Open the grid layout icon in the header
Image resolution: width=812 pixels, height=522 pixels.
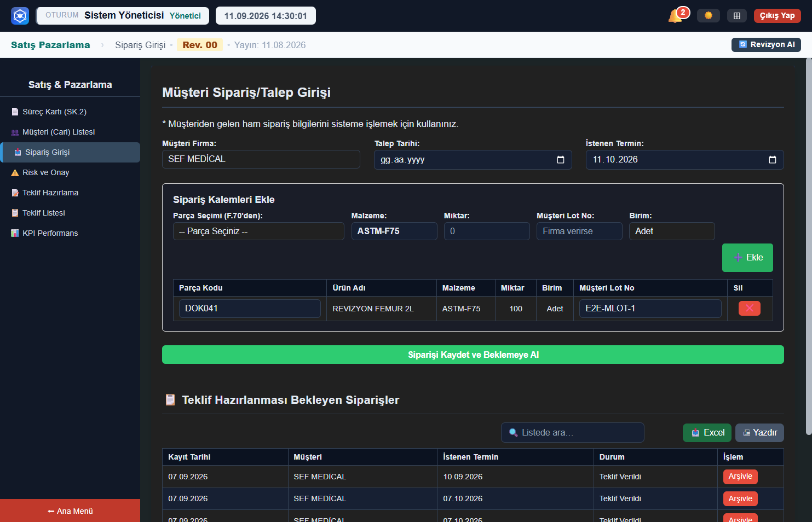[x=737, y=15]
